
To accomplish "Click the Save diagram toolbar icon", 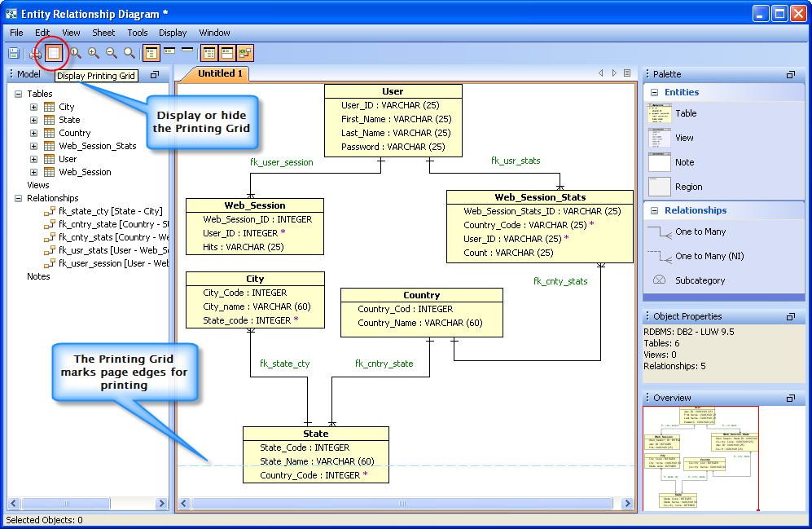I will click(x=14, y=53).
